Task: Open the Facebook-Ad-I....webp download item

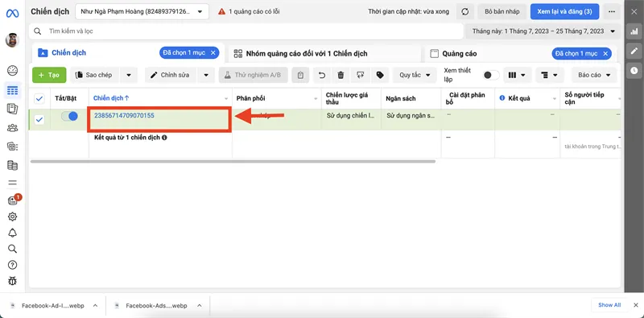Action: click(x=52, y=306)
